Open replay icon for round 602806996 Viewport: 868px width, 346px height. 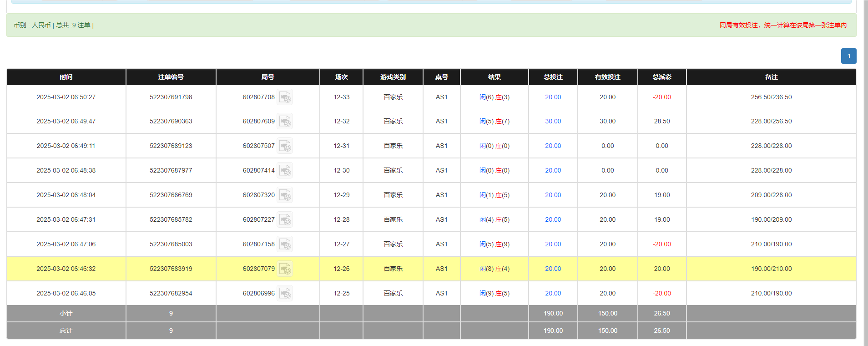tap(285, 294)
